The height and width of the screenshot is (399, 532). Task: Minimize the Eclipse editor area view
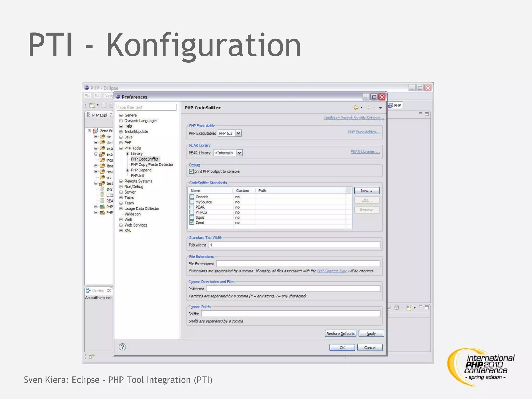(421, 114)
